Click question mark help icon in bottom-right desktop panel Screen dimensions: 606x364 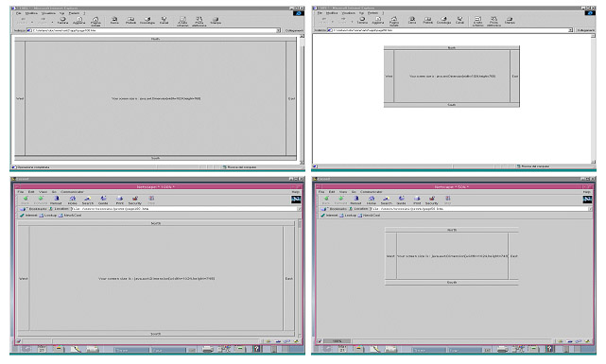pyautogui.click(x=549, y=349)
